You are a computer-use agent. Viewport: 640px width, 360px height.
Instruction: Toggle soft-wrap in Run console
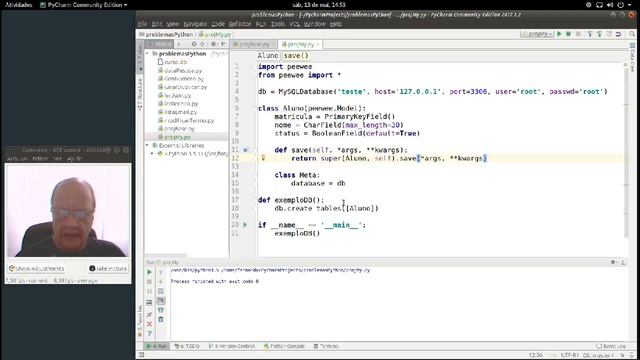click(x=161, y=291)
